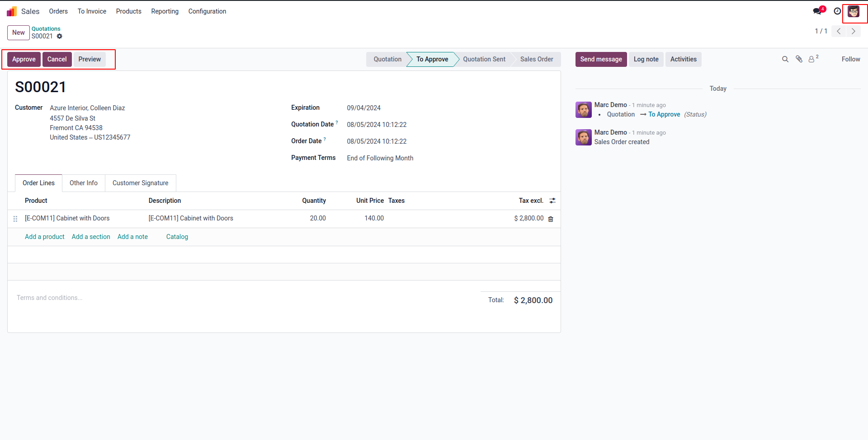Select the Quotation status stage

[x=387, y=59]
